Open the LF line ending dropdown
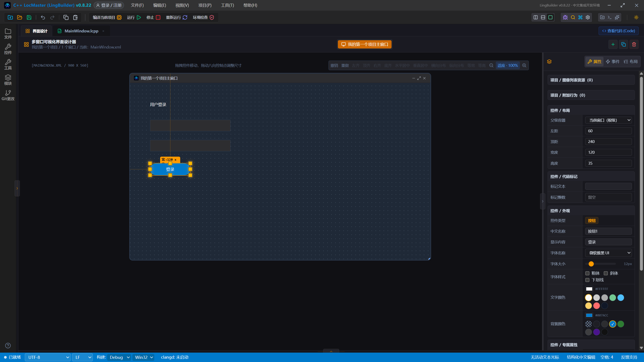Image resolution: width=644 pixels, height=362 pixels. 83,357
